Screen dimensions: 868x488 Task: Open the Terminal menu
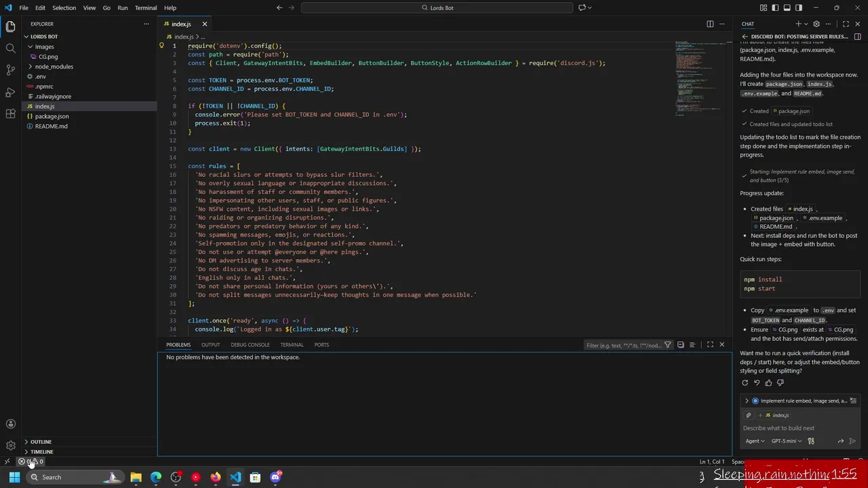click(x=146, y=7)
